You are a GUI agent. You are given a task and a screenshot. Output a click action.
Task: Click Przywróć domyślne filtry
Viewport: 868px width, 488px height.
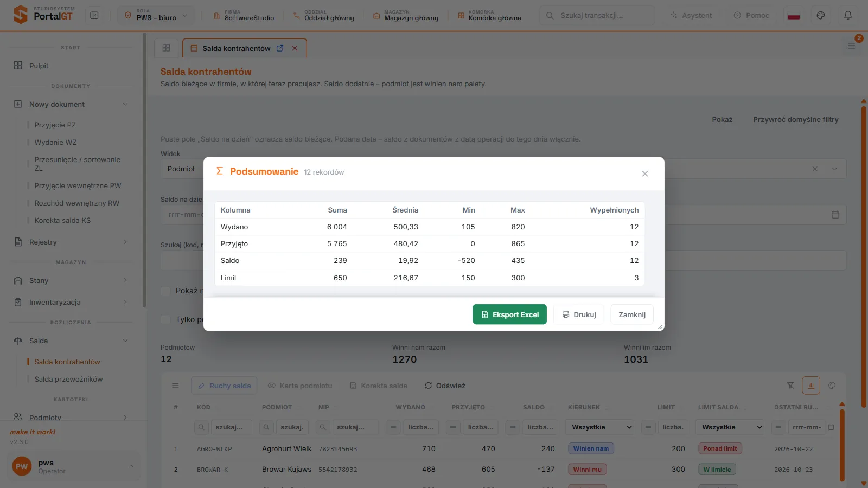point(796,119)
